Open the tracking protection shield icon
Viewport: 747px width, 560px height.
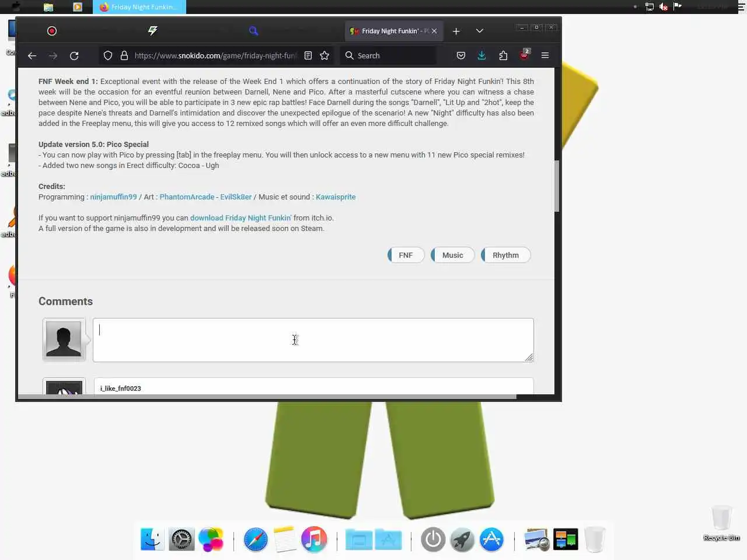point(108,55)
